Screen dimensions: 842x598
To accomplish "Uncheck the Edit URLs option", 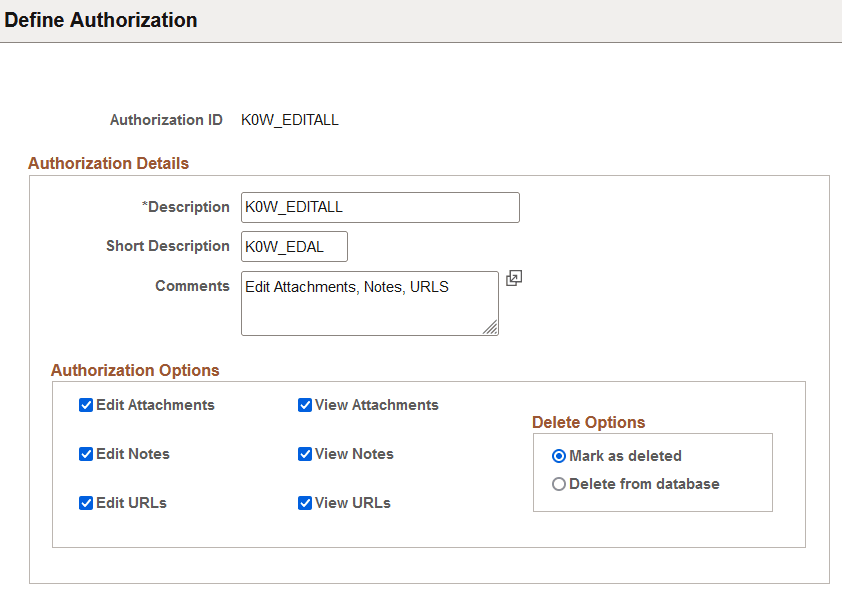I will click(x=86, y=503).
